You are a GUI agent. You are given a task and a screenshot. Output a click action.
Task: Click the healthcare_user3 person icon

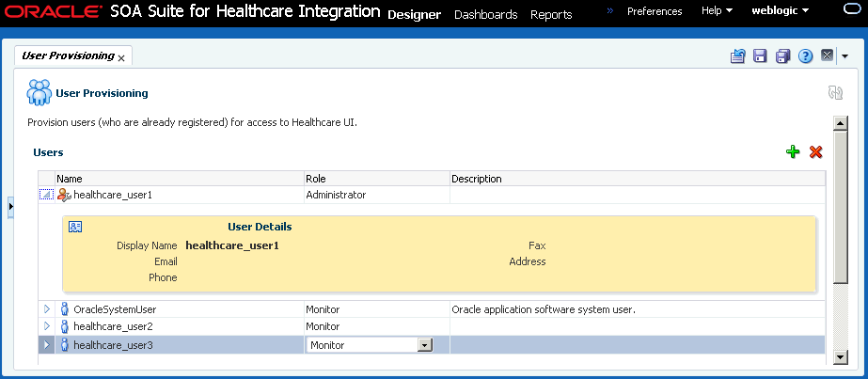[64, 345]
